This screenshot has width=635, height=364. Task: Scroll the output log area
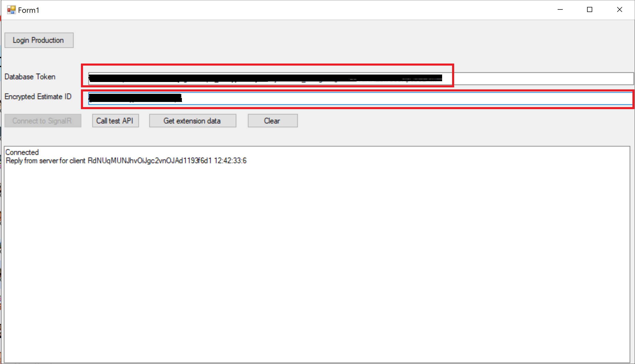click(318, 253)
